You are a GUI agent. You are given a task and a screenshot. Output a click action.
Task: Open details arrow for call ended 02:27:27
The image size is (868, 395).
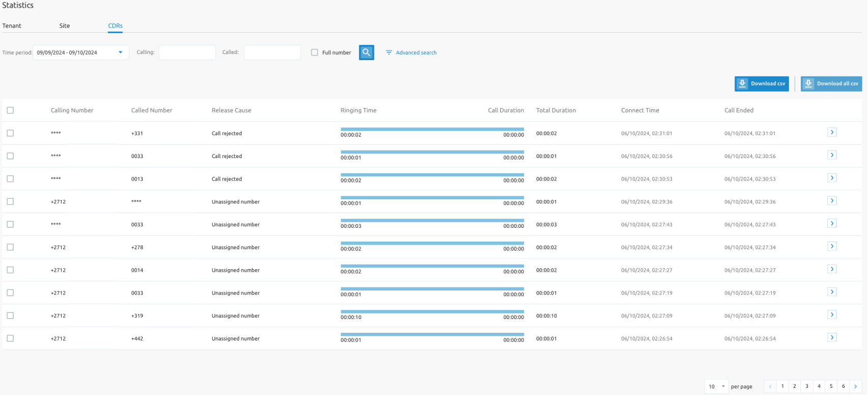832,269
